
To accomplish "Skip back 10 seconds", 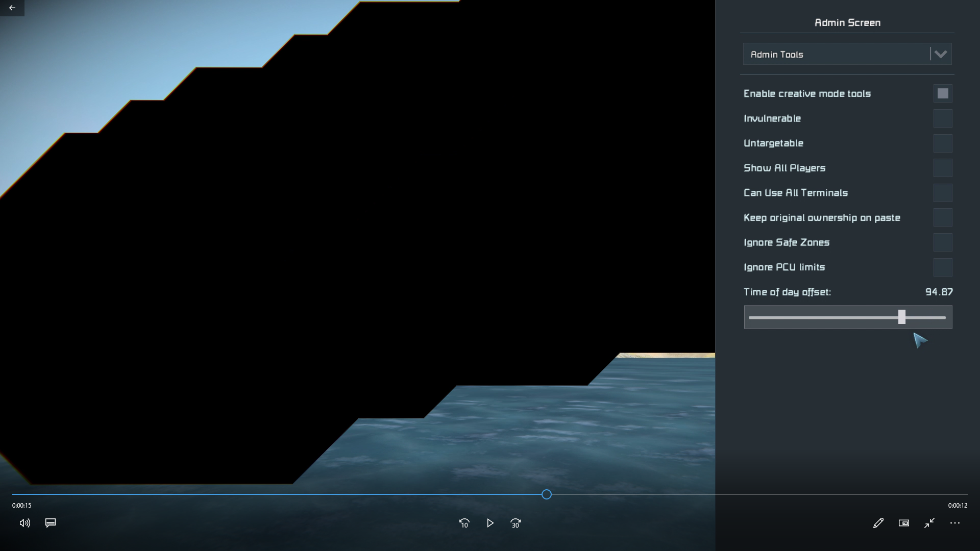I will (464, 523).
